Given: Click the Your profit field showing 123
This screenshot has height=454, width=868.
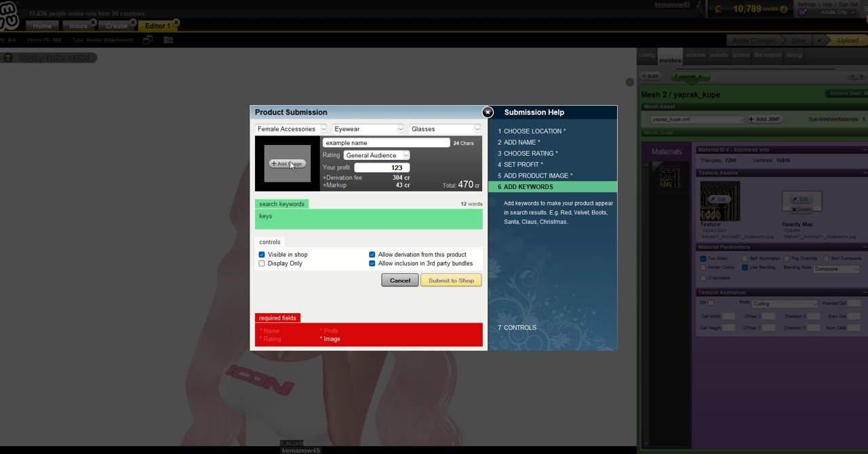Looking at the screenshot, I should 382,167.
